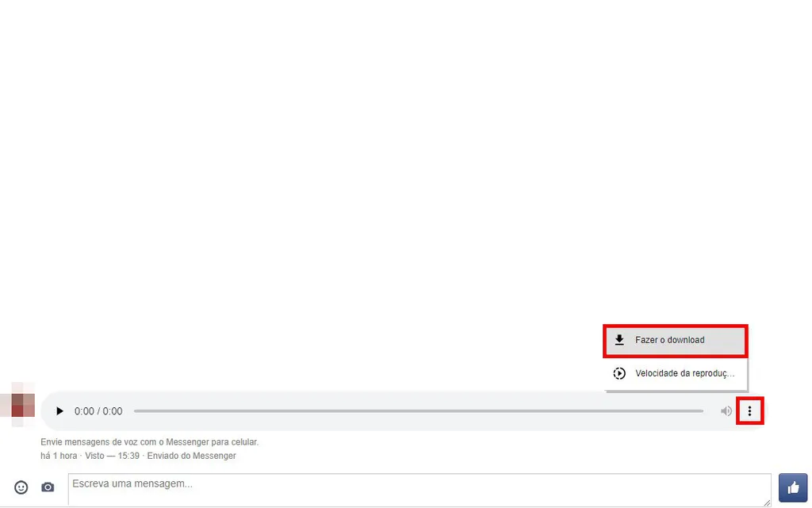
Task: Send a thumbs-up with the Like icon
Action: tap(793, 487)
